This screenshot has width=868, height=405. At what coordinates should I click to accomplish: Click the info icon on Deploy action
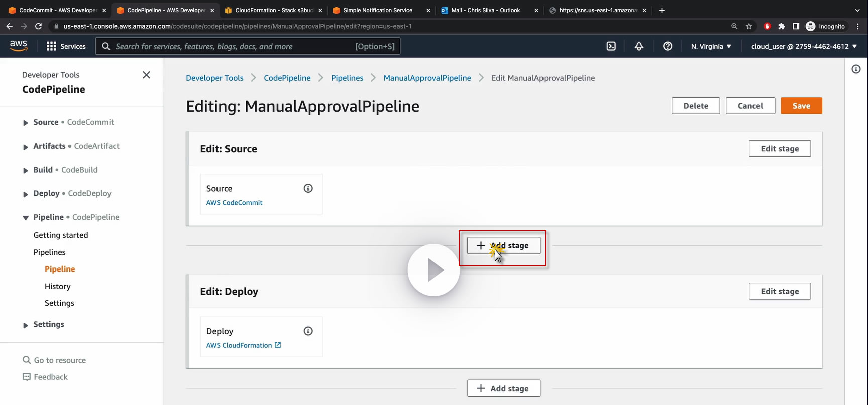pyautogui.click(x=308, y=331)
